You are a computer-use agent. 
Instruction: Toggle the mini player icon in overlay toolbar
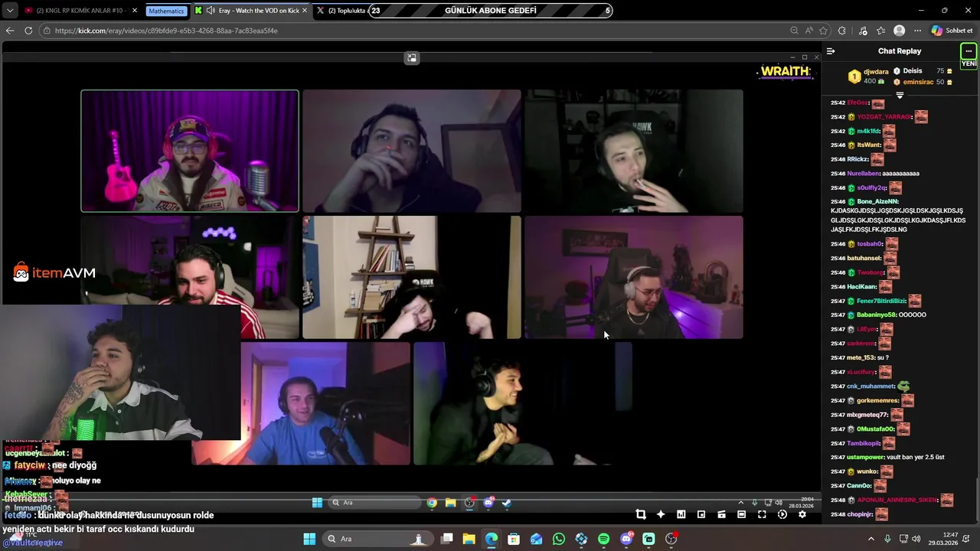tap(701, 514)
